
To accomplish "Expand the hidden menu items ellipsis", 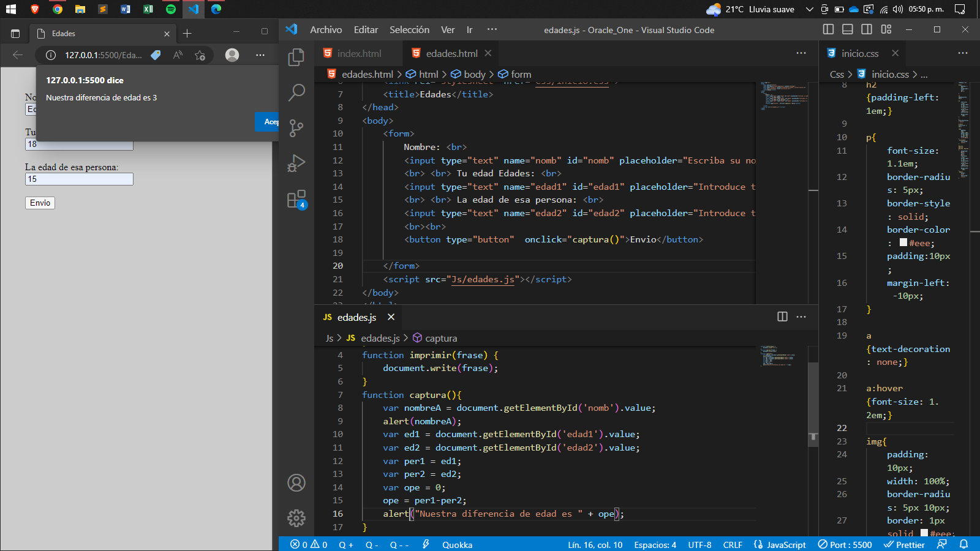I will (492, 29).
